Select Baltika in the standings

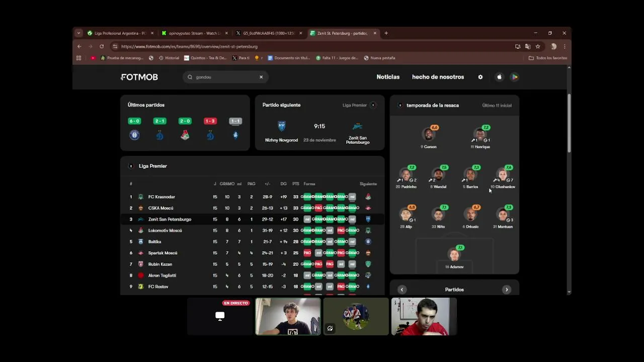pyautogui.click(x=154, y=242)
